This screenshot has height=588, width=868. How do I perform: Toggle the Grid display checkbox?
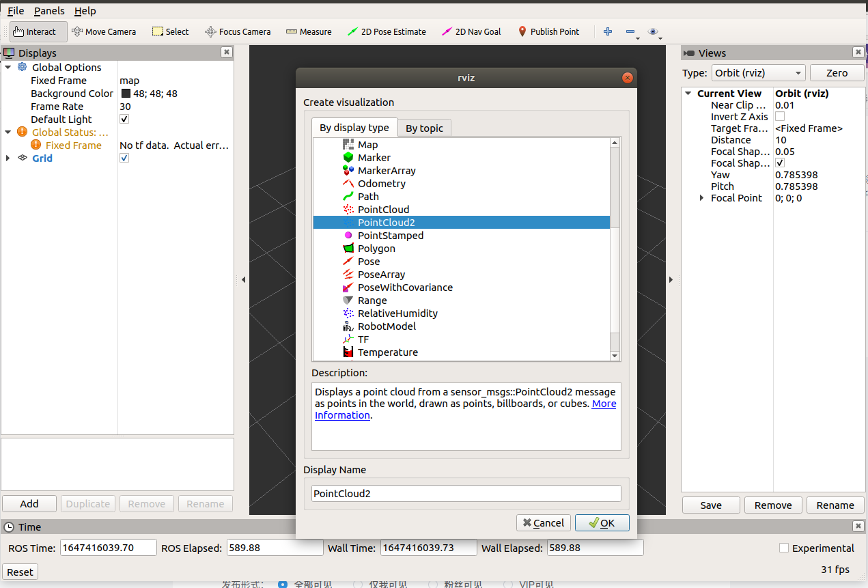click(124, 158)
